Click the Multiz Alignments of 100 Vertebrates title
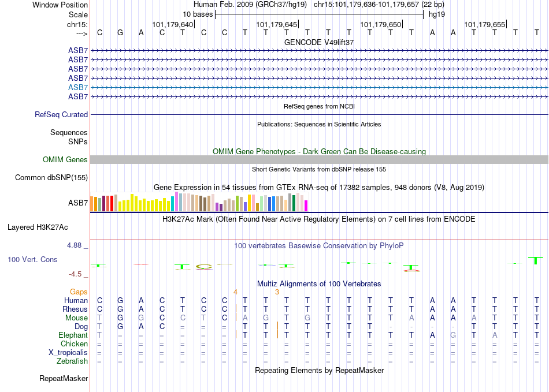This screenshot has width=549, height=392. point(319,284)
